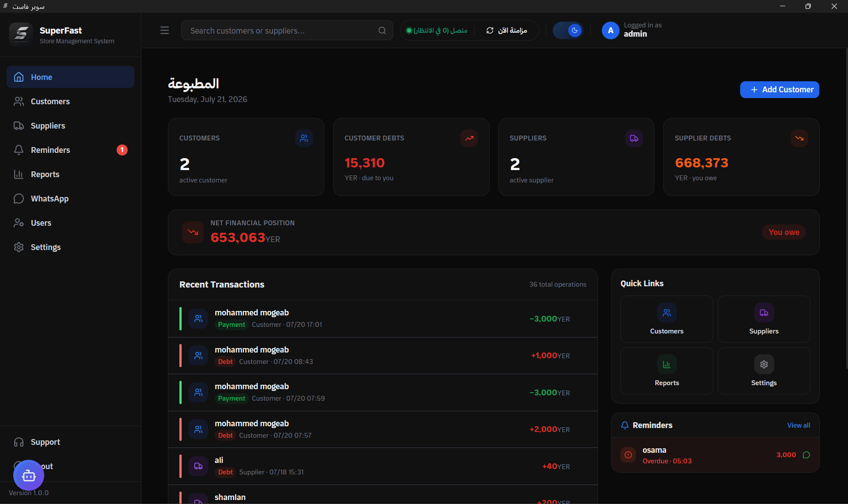
Task: Open Suppliers quick link
Action: pyautogui.click(x=764, y=319)
